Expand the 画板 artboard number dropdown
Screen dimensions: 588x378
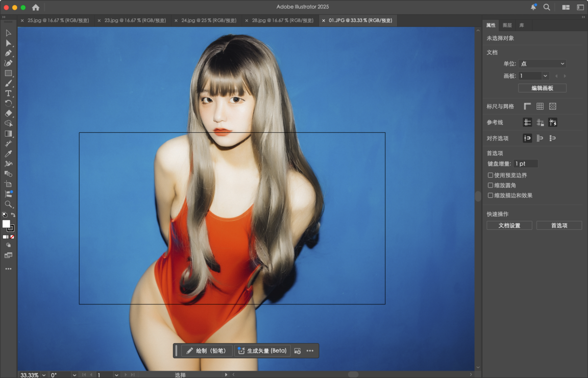click(545, 76)
